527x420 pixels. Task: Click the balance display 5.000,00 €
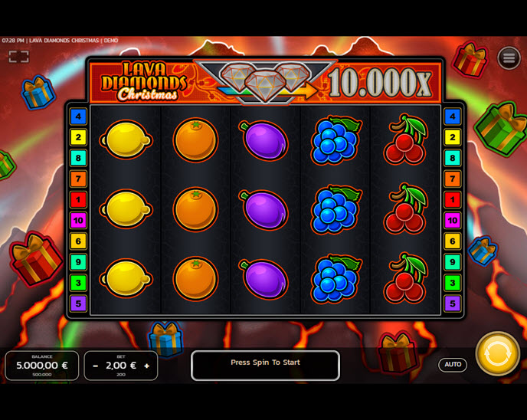[42, 366]
